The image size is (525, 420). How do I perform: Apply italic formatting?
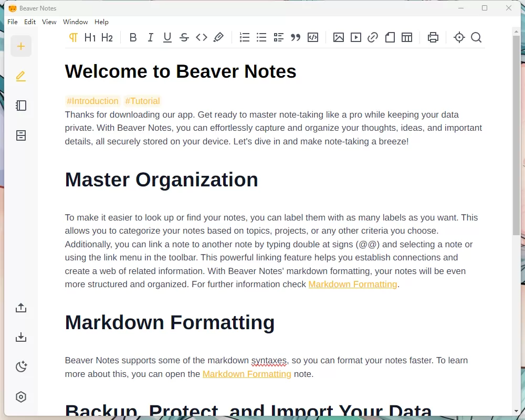150,37
